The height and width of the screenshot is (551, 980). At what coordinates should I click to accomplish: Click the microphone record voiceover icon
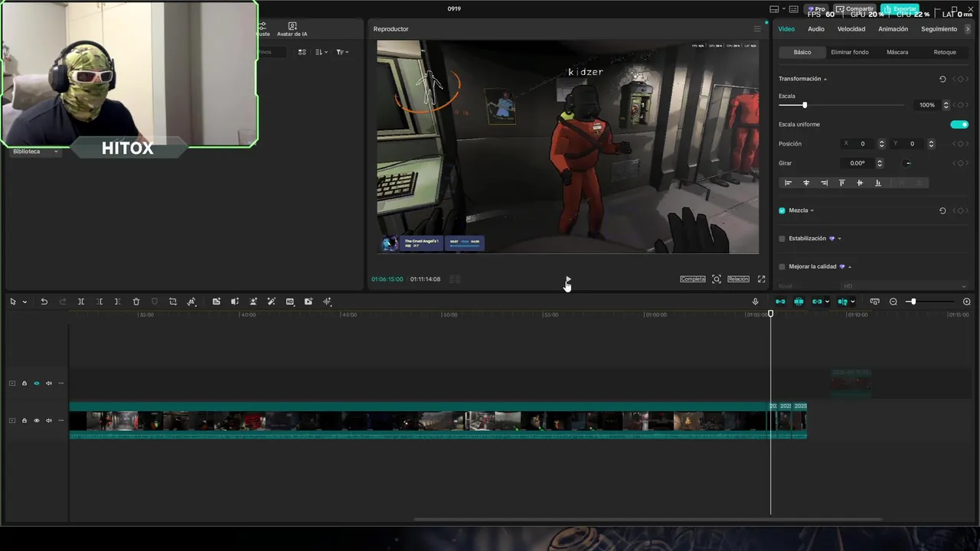click(x=755, y=302)
